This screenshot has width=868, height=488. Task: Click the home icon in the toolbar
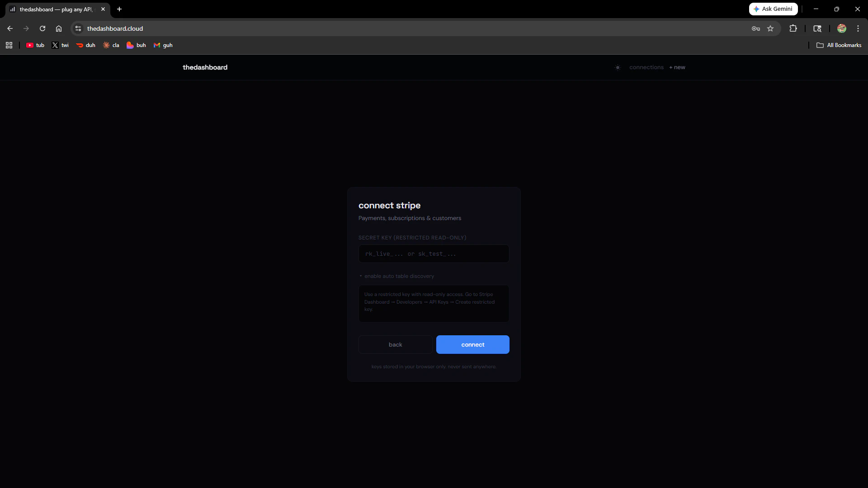point(59,28)
